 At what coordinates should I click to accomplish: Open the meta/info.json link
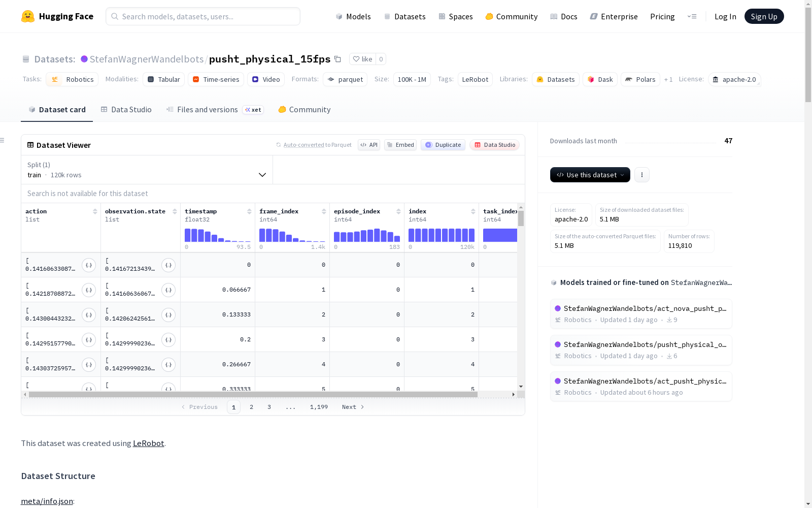point(47,501)
